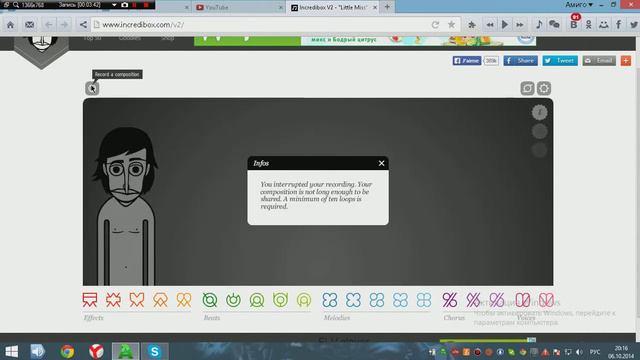Select the second red Effects icon
640x360 pixels.
tap(113, 300)
